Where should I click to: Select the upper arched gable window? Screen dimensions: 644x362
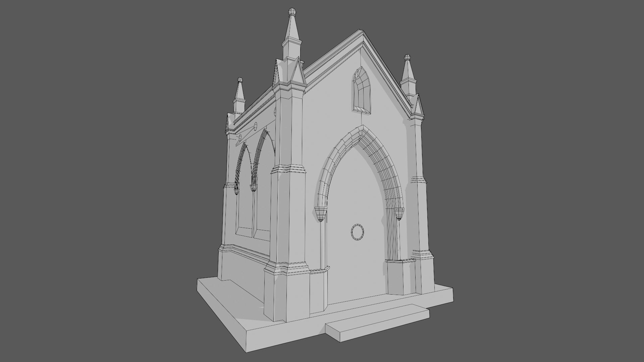tap(362, 90)
